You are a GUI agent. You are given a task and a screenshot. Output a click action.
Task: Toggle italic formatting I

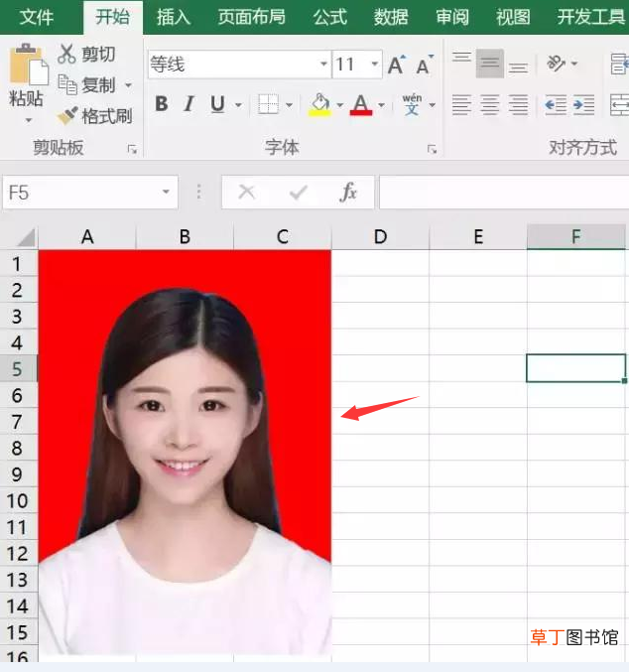point(189,104)
